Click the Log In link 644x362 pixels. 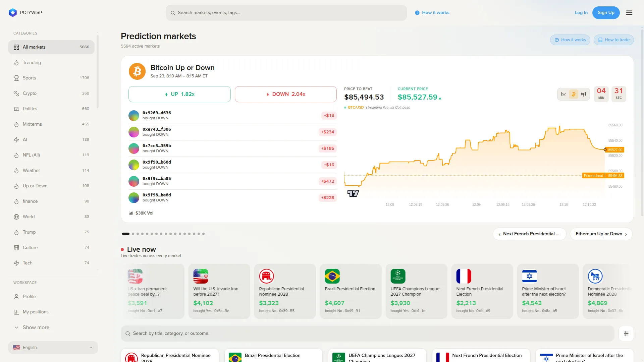pyautogui.click(x=581, y=13)
